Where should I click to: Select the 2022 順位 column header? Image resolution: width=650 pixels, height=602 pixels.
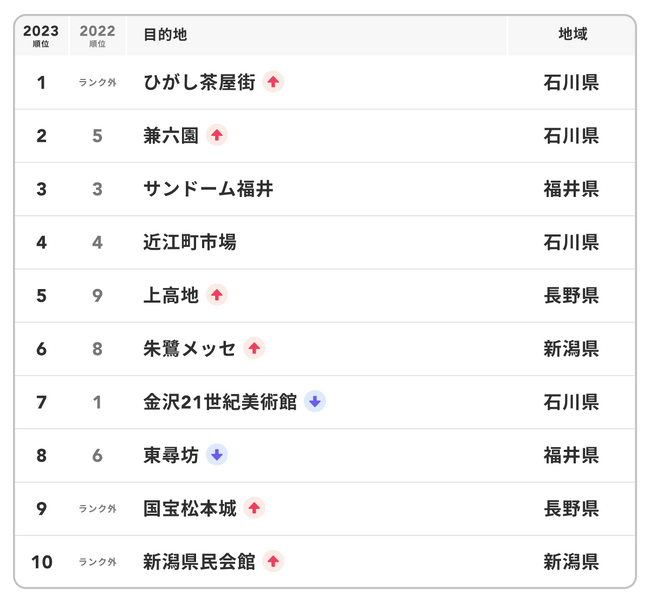pyautogui.click(x=97, y=35)
